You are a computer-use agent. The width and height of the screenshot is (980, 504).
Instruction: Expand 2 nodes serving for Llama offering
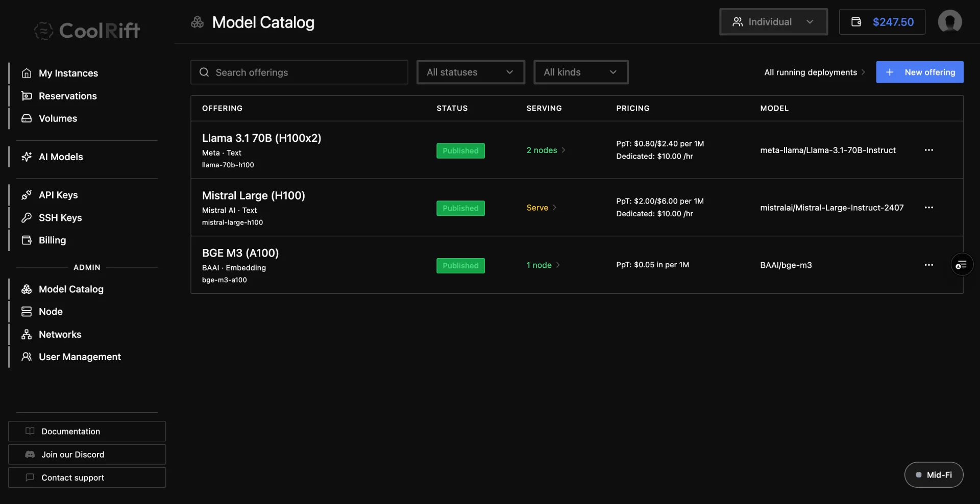pyautogui.click(x=546, y=150)
